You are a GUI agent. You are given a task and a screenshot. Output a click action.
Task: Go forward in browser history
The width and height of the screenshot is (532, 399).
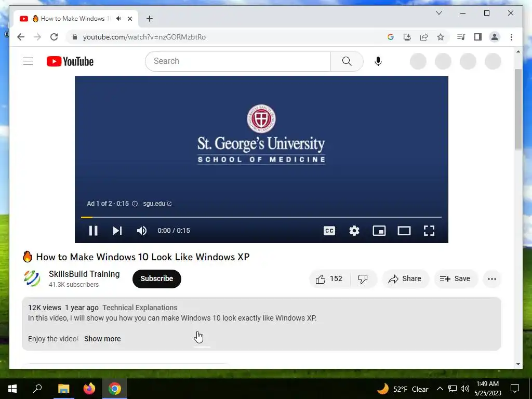tap(37, 37)
